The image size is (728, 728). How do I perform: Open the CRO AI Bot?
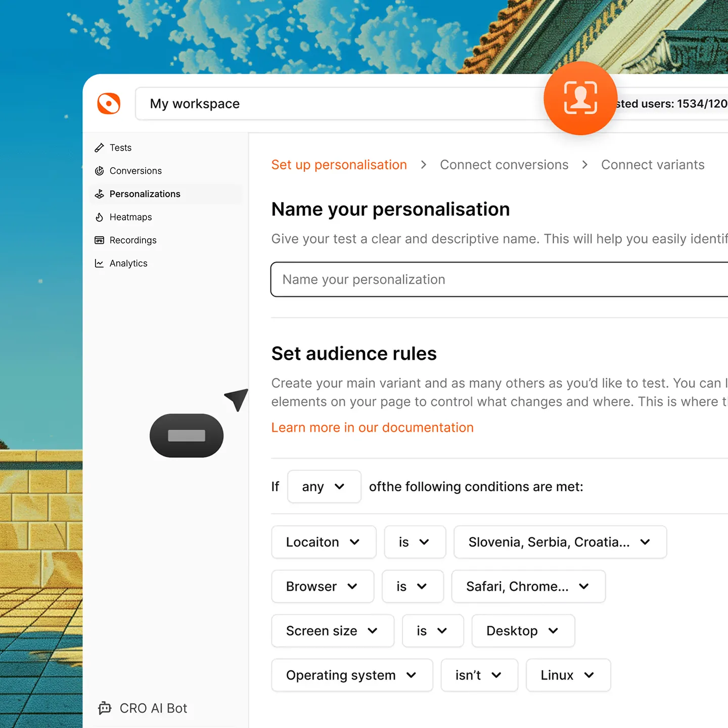[143, 708]
